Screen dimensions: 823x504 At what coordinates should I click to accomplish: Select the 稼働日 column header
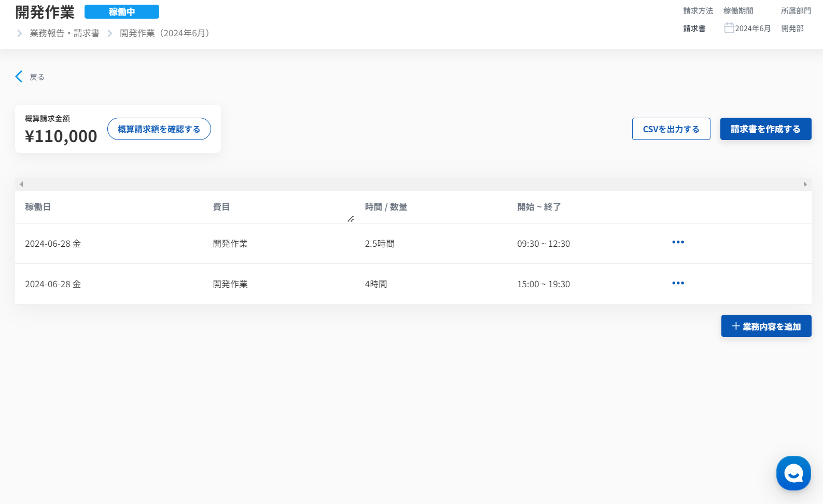point(38,207)
